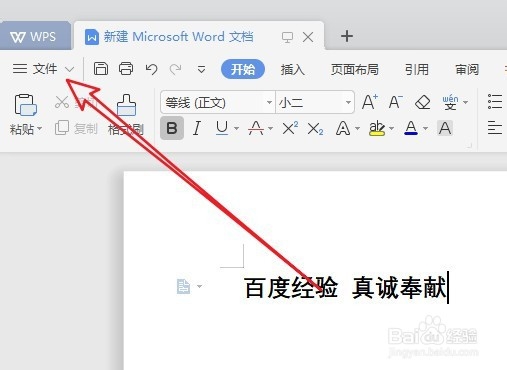Click the clear formatting eraser icon
Screen dimensions: 507x370
tap(423, 102)
